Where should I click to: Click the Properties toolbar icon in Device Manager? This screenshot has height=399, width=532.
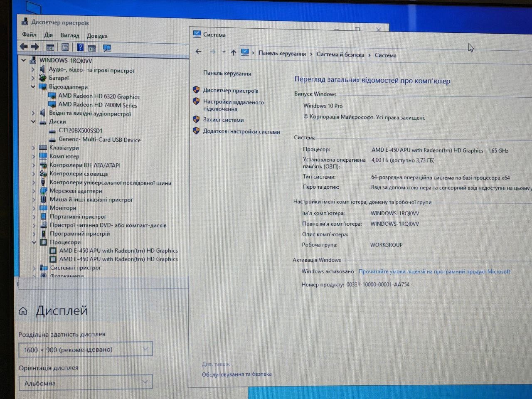65,47
